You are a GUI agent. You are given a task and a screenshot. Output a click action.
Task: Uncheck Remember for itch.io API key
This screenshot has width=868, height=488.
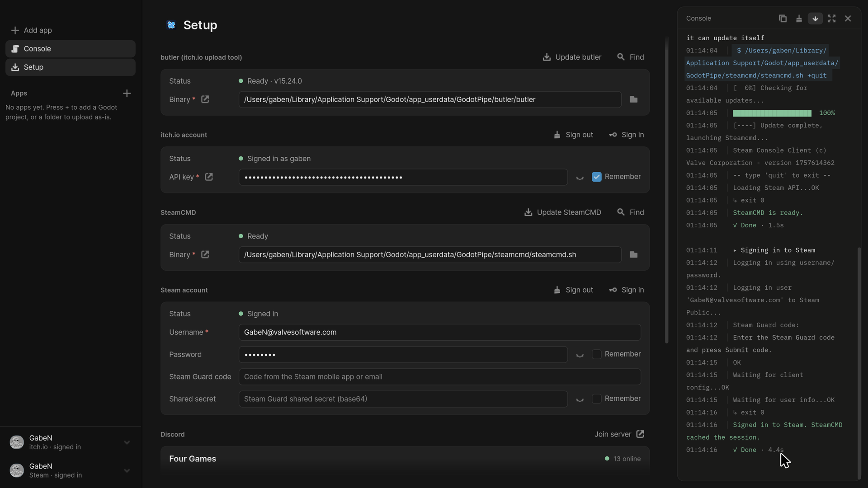pyautogui.click(x=597, y=177)
